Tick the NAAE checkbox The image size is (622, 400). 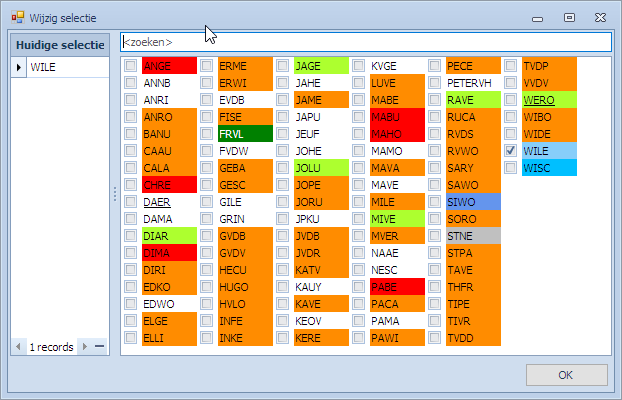click(x=359, y=253)
